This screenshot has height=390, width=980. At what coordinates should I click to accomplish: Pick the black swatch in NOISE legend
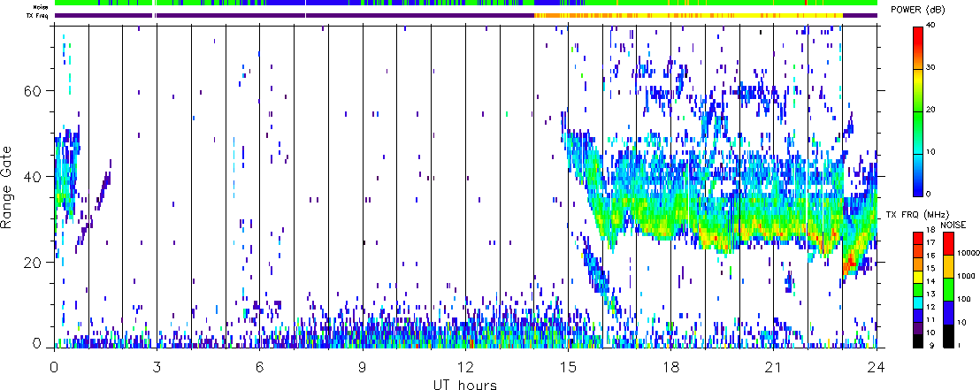pos(948,336)
